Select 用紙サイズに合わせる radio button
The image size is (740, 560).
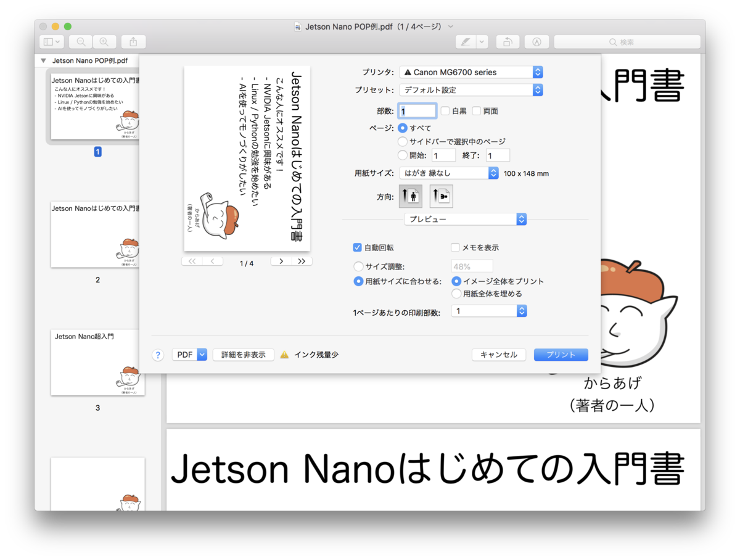pyautogui.click(x=358, y=281)
